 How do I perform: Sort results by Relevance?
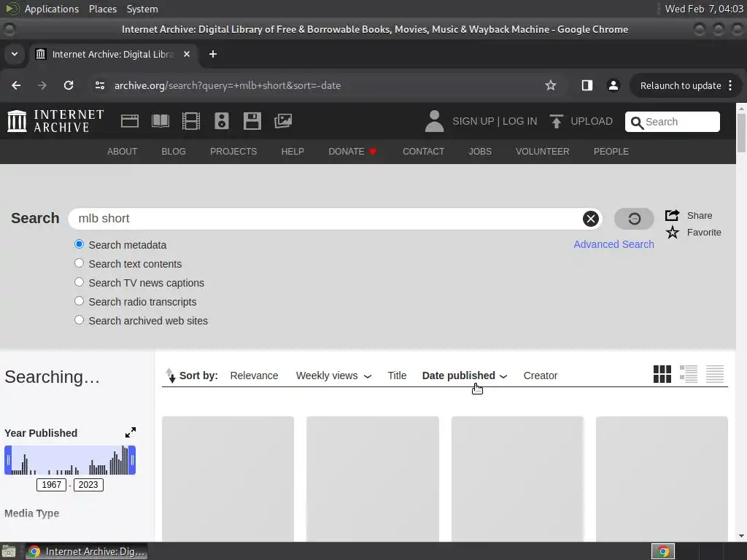(254, 376)
